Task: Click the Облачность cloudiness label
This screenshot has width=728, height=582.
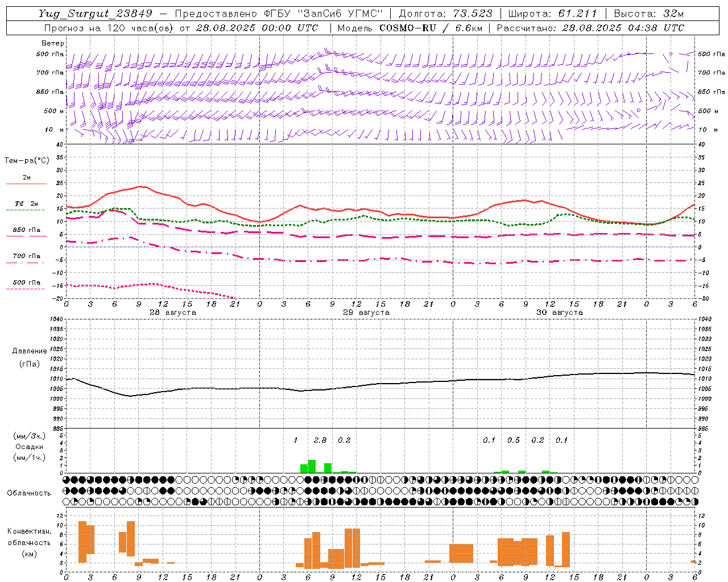Action: point(29,493)
